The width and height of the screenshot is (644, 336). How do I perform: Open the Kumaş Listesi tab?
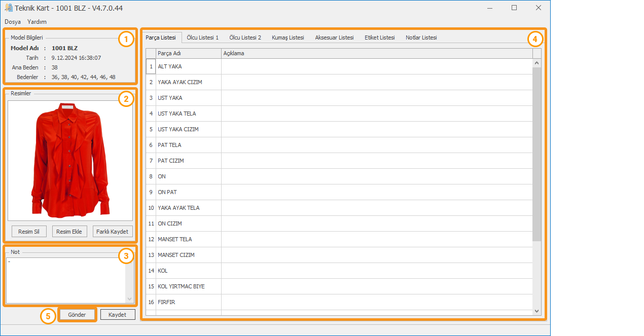point(288,38)
